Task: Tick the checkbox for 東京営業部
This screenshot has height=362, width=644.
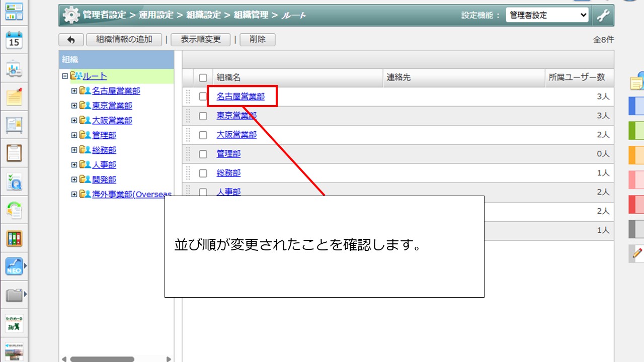Action: point(203,116)
